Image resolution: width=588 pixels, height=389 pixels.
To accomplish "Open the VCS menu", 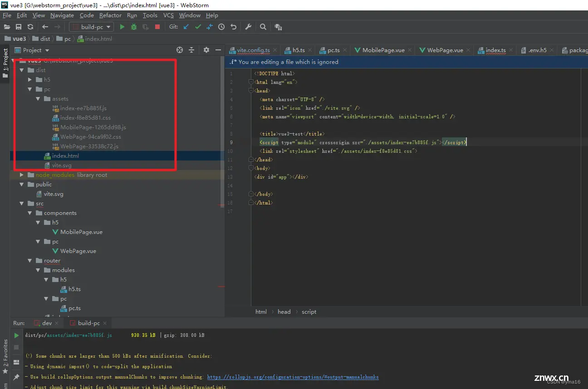I will click(168, 15).
